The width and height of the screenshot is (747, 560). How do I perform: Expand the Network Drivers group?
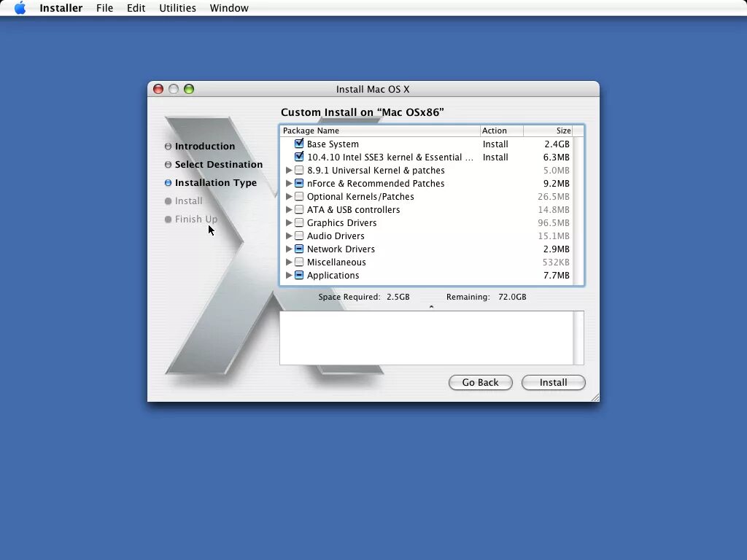pyautogui.click(x=289, y=249)
